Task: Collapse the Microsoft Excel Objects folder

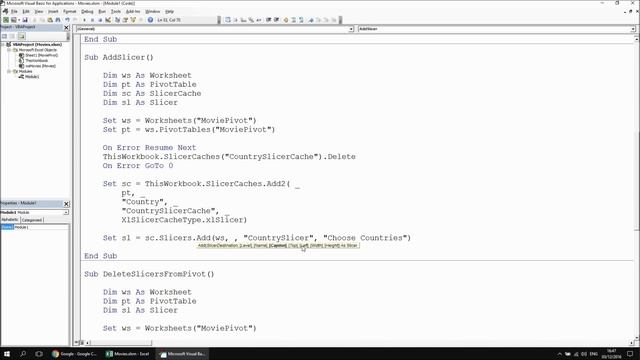Action: [x=9, y=50]
